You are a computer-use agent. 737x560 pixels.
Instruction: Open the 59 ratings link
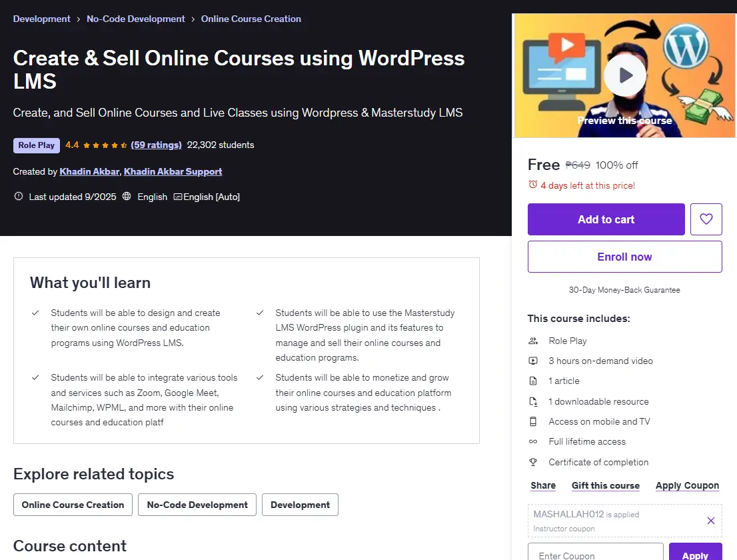tap(156, 145)
